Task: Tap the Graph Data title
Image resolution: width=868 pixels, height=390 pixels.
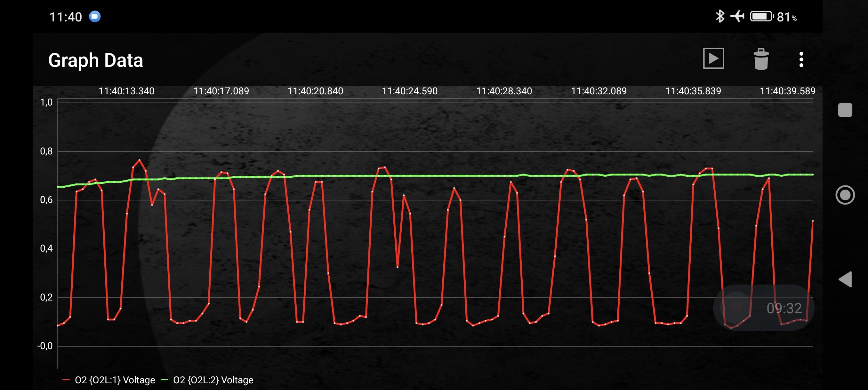Action: [96, 60]
